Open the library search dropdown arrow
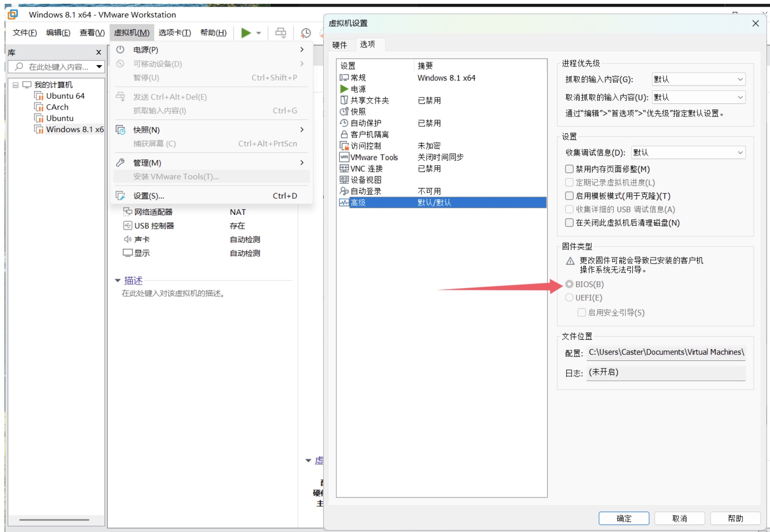770x532 pixels. pyautogui.click(x=99, y=66)
